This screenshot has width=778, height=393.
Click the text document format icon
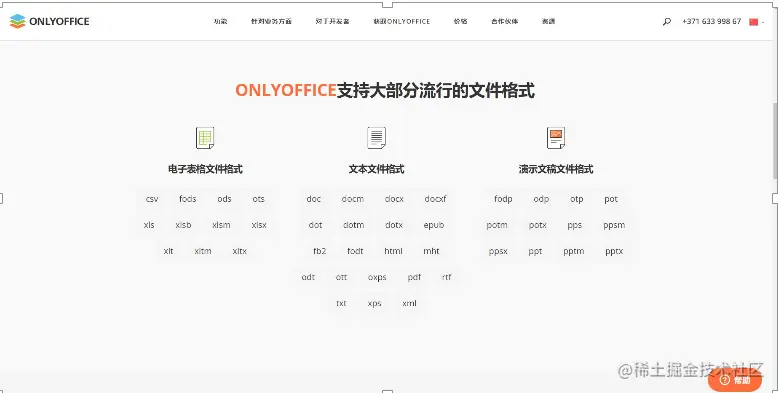click(x=377, y=137)
